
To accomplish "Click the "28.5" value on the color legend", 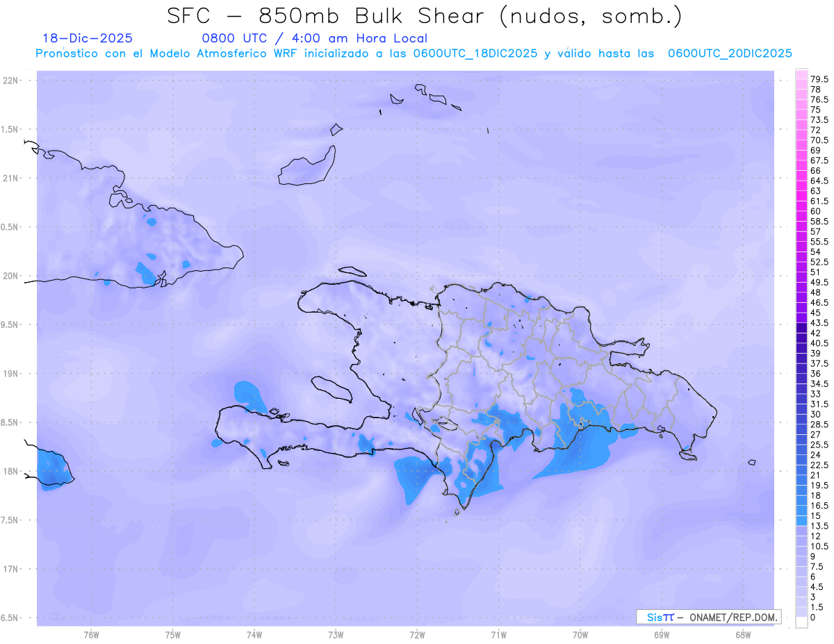I will [819, 424].
